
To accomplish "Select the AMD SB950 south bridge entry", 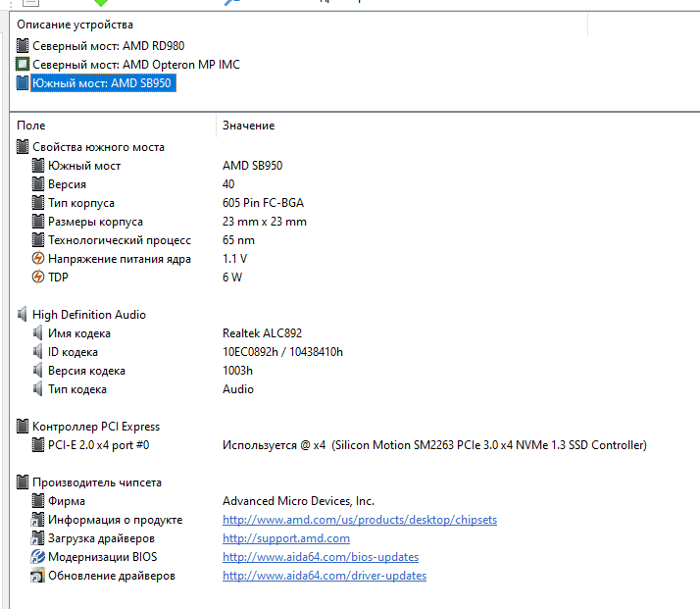I will 102,83.
